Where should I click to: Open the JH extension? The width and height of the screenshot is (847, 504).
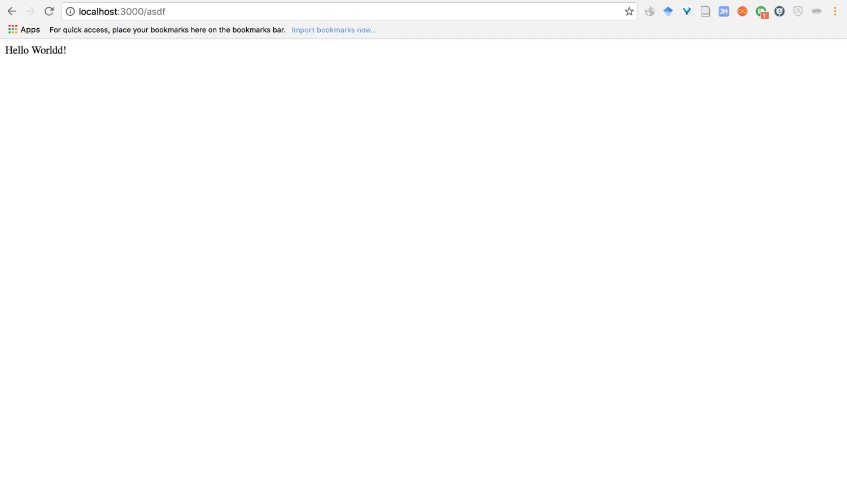[x=724, y=11]
